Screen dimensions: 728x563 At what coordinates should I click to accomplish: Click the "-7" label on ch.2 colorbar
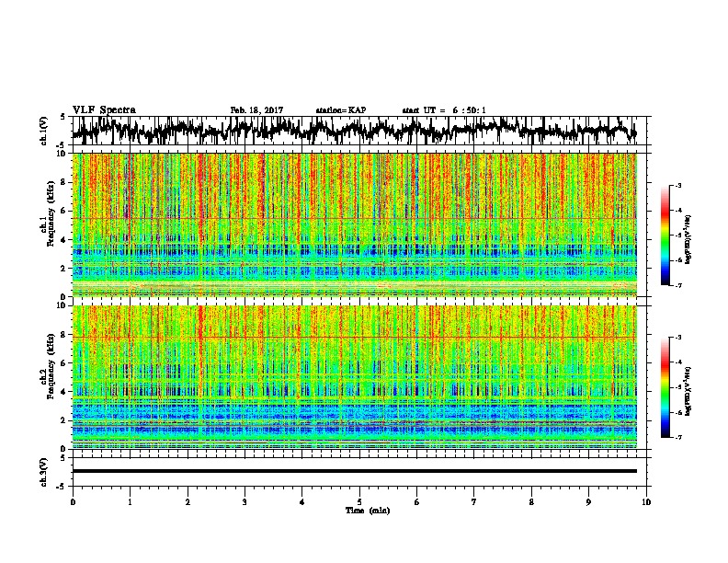tap(677, 437)
